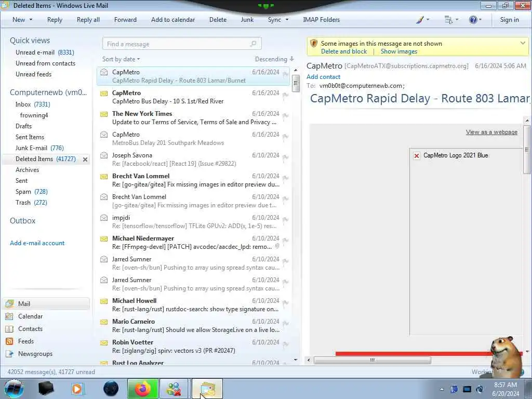This screenshot has height=399, width=532.
Task: Flag the impjdi tensorflow message
Action: [x=285, y=220]
